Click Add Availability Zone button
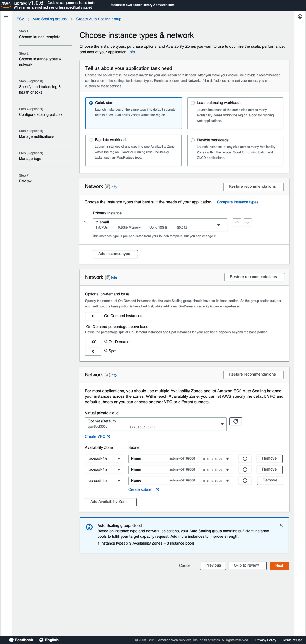The height and width of the screenshot is (644, 306). (110, 502)
